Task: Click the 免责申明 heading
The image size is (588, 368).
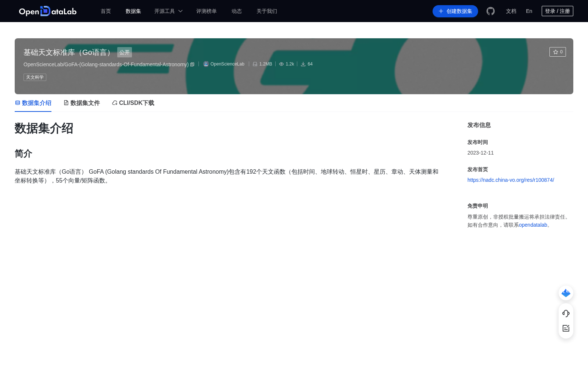Action: (478, 206)
